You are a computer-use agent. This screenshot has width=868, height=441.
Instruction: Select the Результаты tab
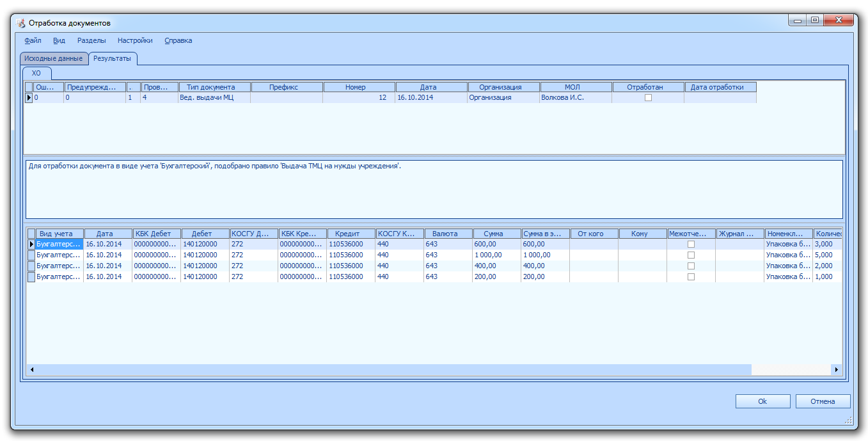pyautogui.click(x=113, y=58)
